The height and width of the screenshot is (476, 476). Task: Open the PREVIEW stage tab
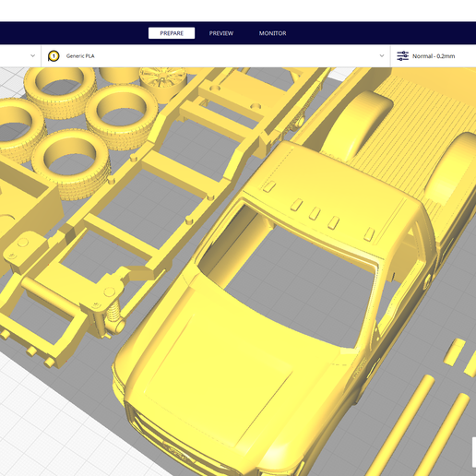pyautogui.click(x=221, y=33)
